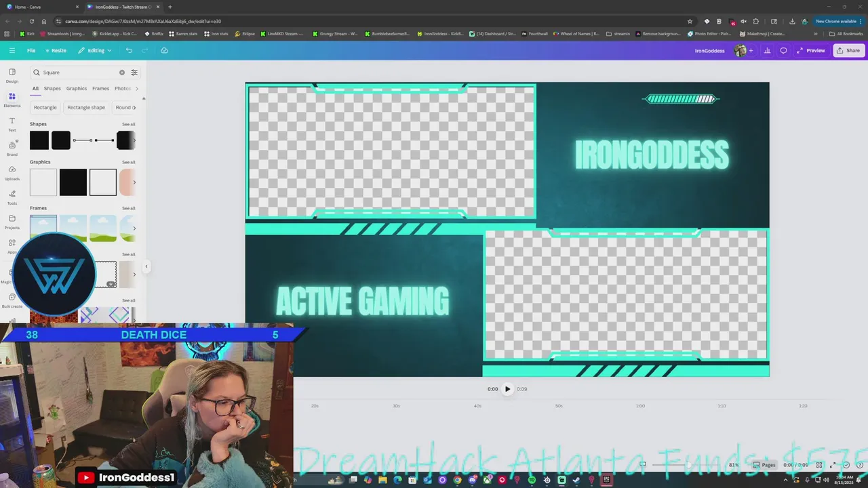The image size is (868, 488).
Task: Click the Rectangle suggestion chip
Action: tap(45, 107)
